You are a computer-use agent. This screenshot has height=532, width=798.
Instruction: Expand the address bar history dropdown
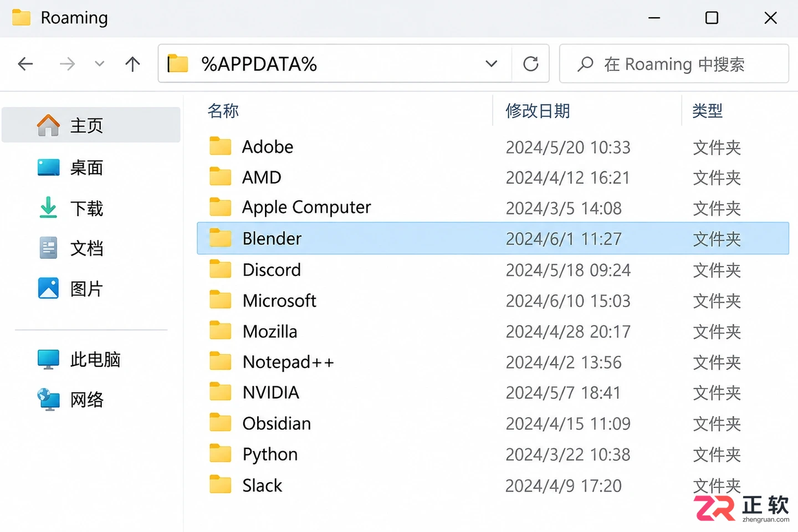point(491,64)
